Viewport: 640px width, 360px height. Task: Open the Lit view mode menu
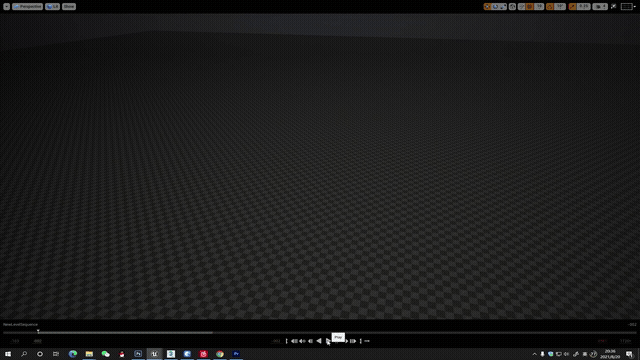coord(53,7)
